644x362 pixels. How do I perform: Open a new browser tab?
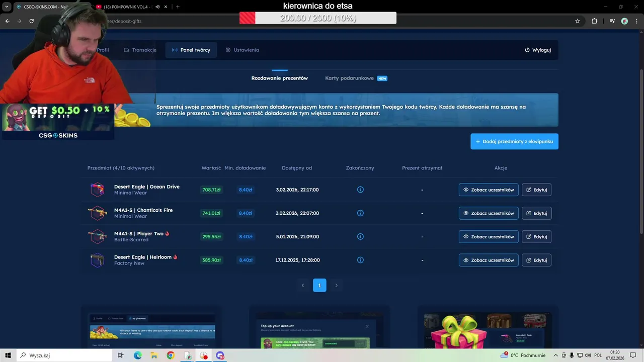(x=178, y=7)
